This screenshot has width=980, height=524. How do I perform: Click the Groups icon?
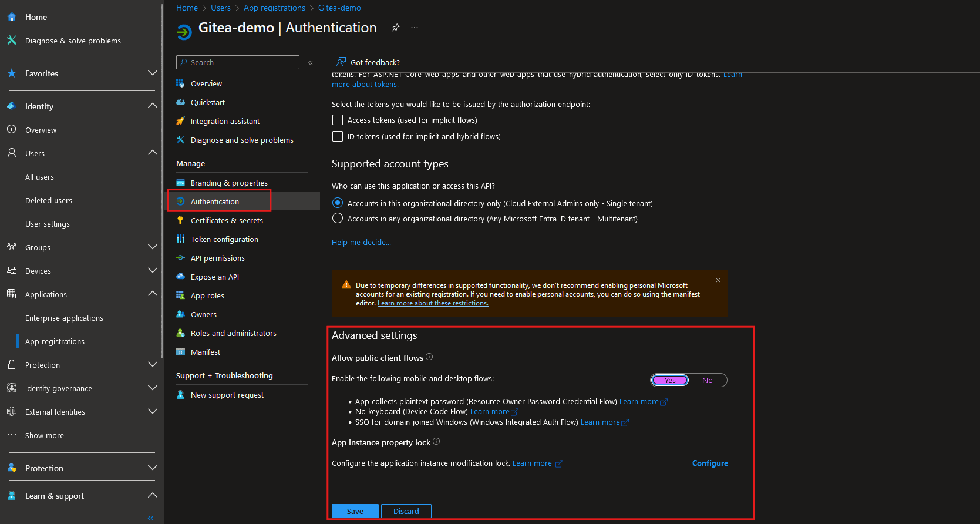[x=12, y=247]
